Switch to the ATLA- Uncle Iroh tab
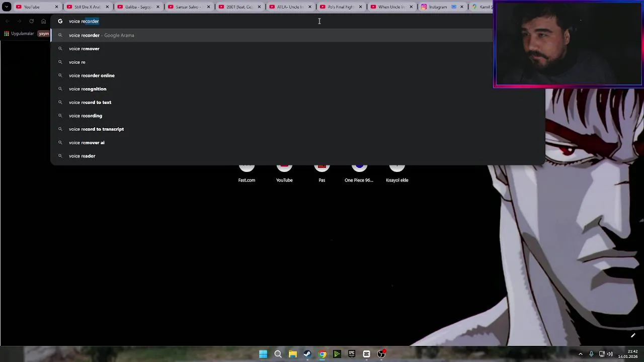Screen dimensions: 644x362 point(290,7)
